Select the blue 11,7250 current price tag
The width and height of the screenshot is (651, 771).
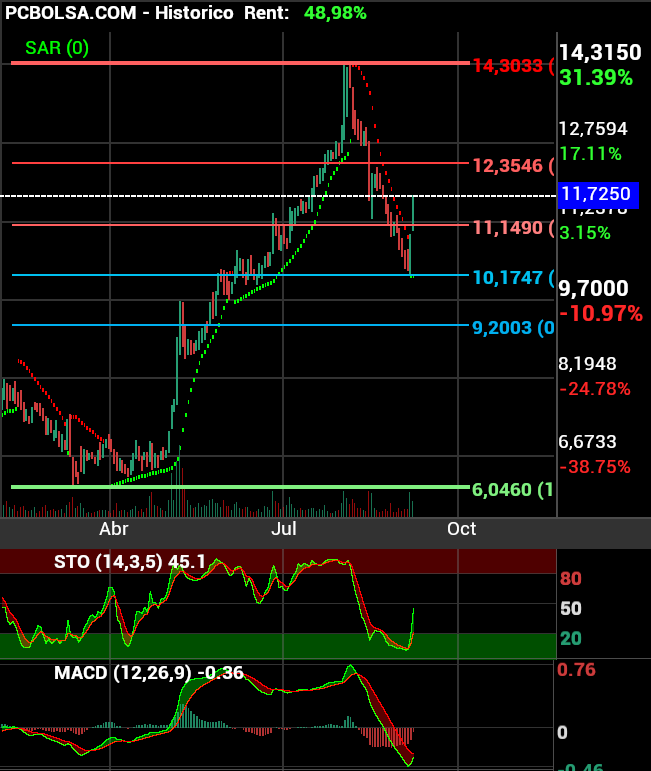[595, 193]
